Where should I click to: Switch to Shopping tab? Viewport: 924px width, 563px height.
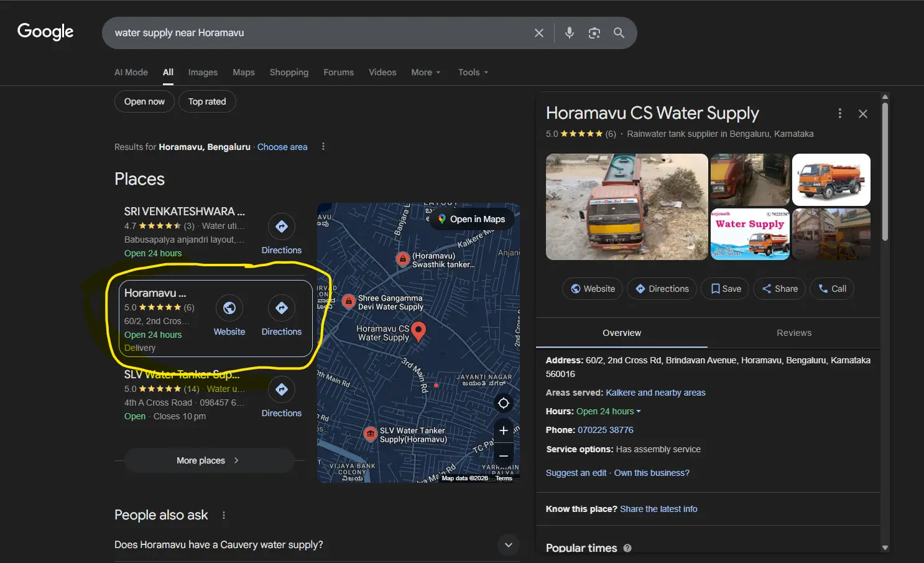point(289,72)
